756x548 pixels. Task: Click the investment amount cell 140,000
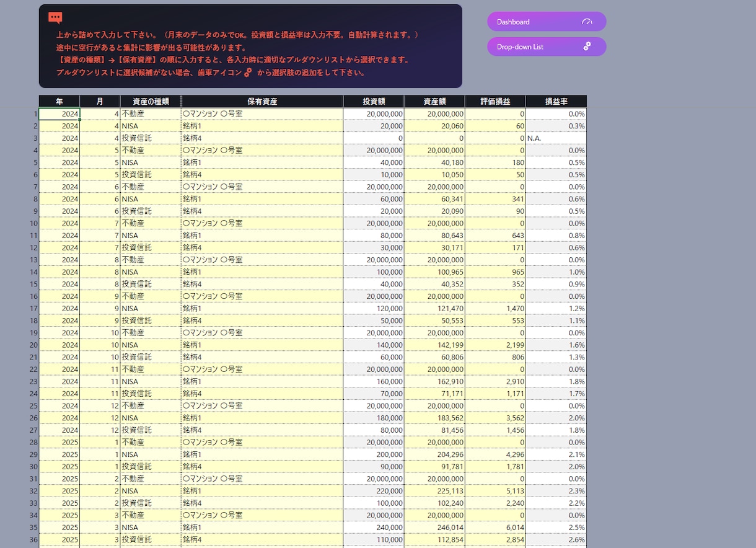374,345
